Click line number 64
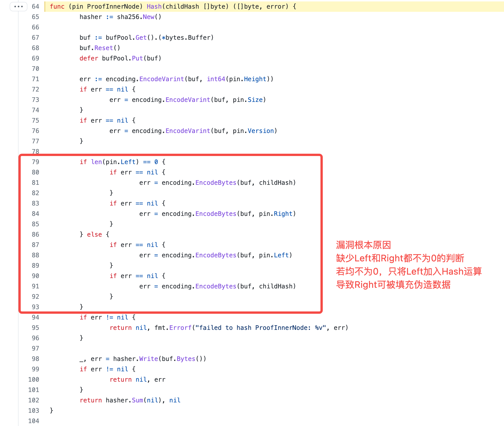Screen dimensions: 504x426 tap(35, 6)
